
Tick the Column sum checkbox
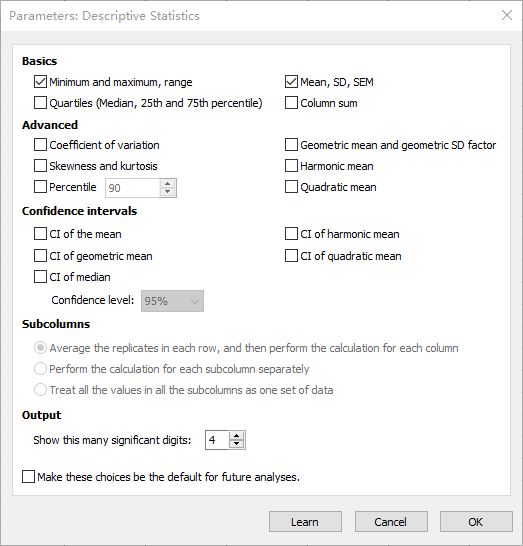[x=291, y=103]
